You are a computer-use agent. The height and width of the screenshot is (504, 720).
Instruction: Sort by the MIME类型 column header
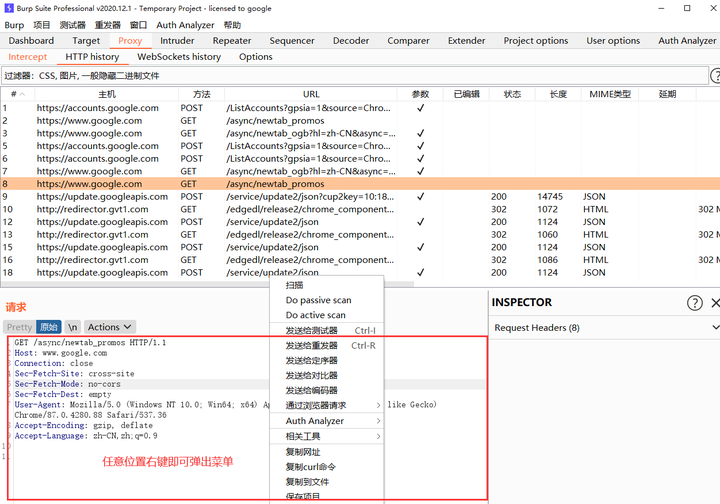coord(610,94)
